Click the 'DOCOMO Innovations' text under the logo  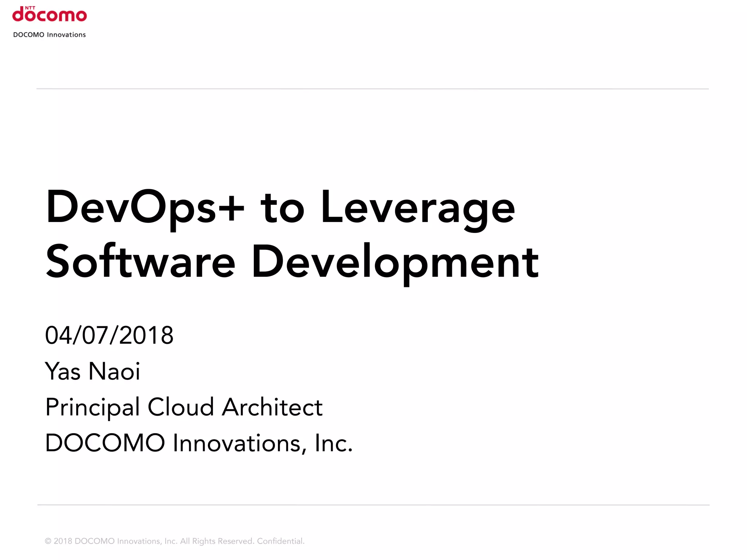[x=50, y=35]
